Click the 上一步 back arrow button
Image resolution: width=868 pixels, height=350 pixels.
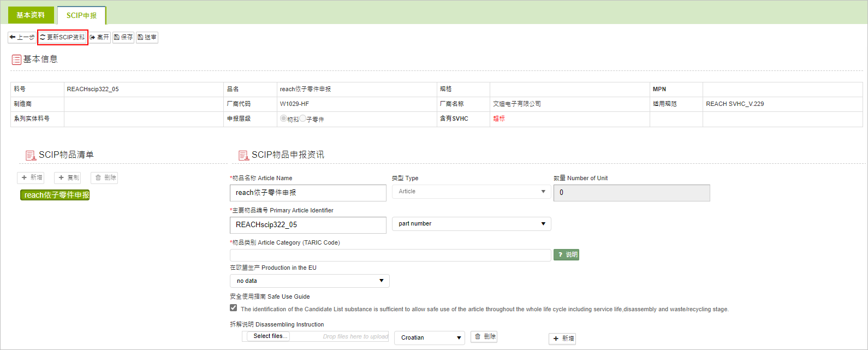[22, 37]
